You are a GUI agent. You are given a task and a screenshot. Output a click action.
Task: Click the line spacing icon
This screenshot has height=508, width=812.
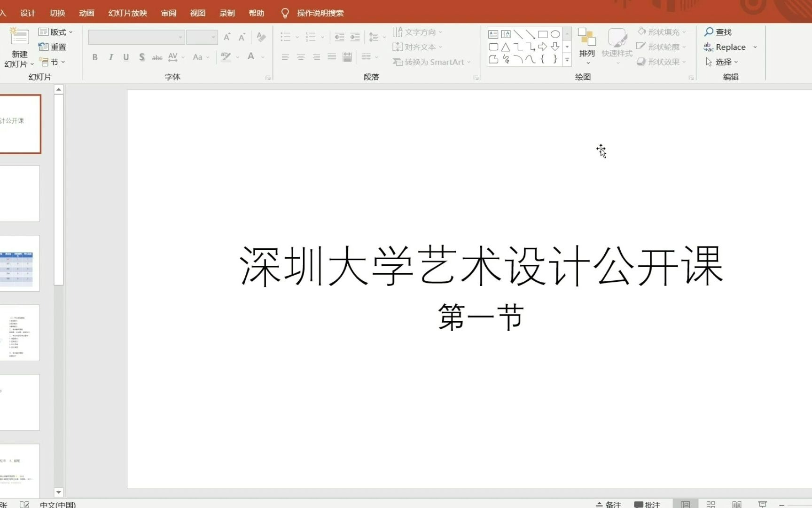click(374, 37)
